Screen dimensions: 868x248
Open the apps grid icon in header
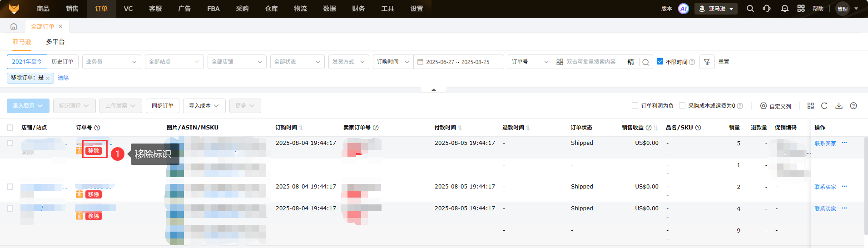tap(801, 9)
